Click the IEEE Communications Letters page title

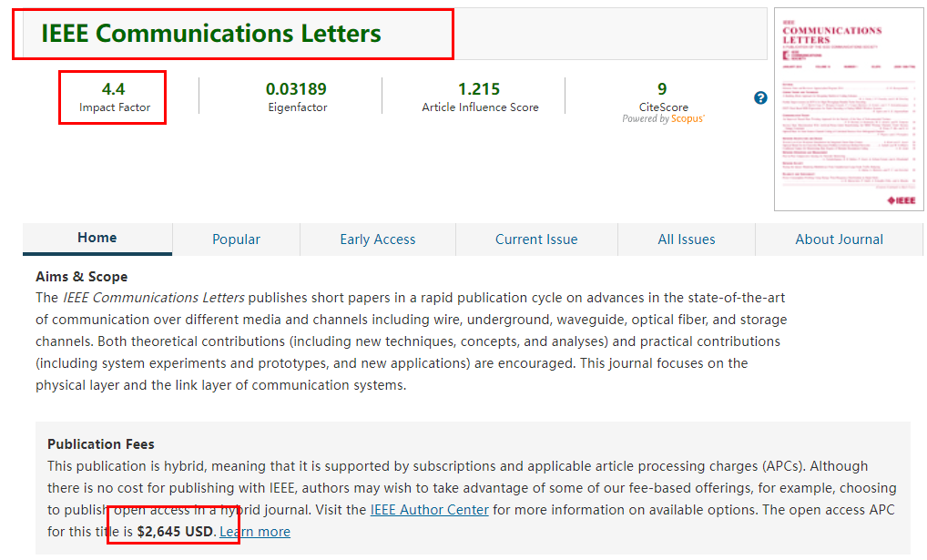click(x=210, y=34)
